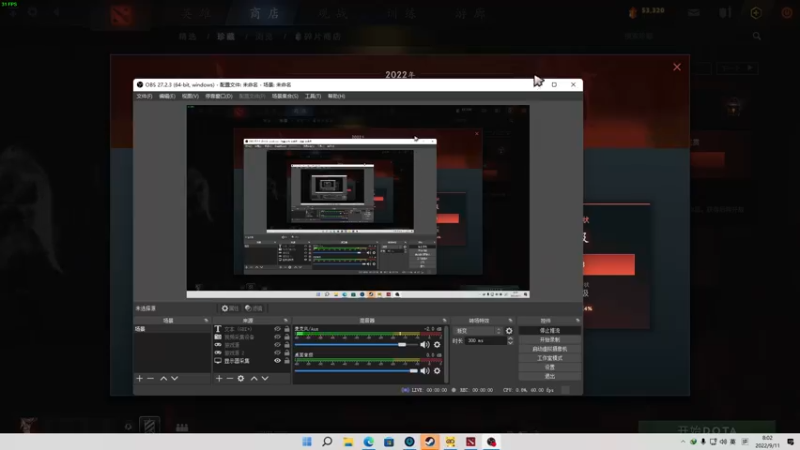
Task: Select the 文本 (GDI+) source row
Action: point(252,329)
